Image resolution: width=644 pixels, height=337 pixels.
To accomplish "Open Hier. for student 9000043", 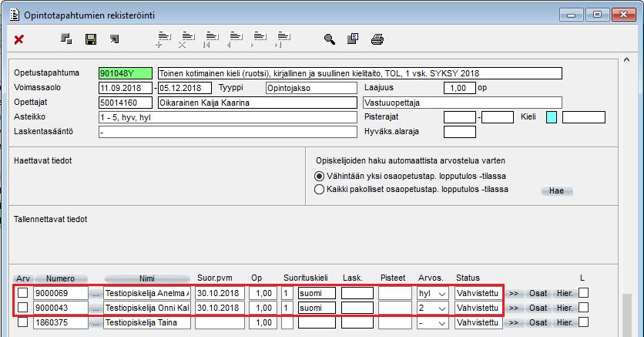I will coord(565,308).
